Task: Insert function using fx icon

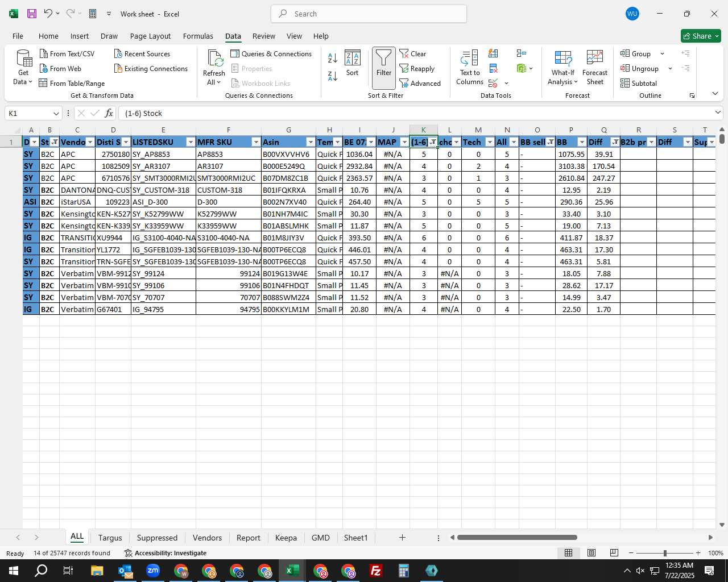Action: click(x=109, y=113)
